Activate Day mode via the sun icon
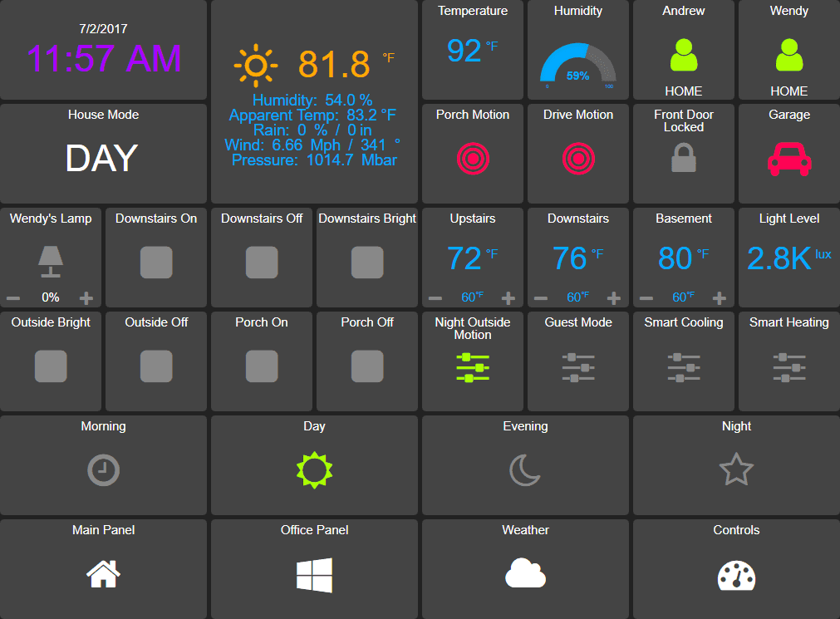 tap(314, 469)
